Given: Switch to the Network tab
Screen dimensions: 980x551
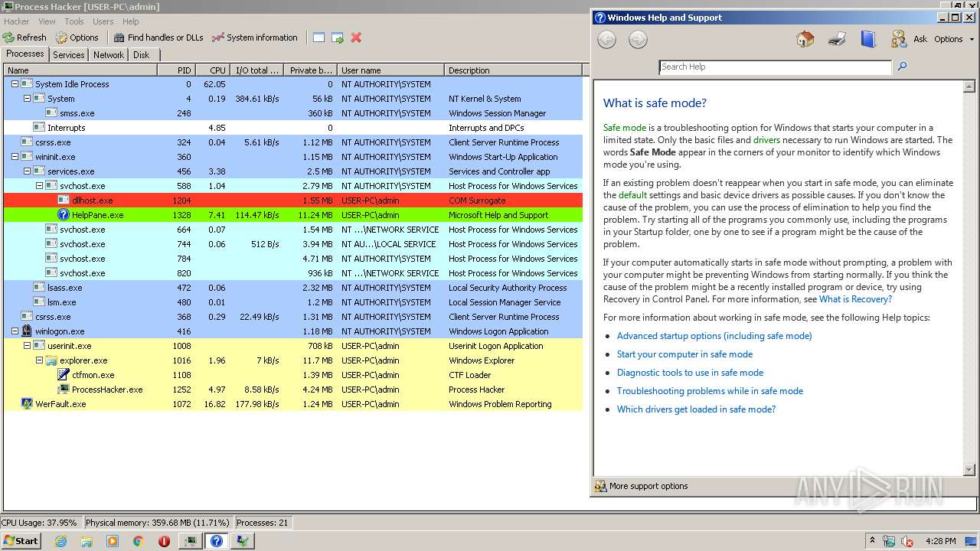Looking at the screenshot, I should (x=109, y=55).
